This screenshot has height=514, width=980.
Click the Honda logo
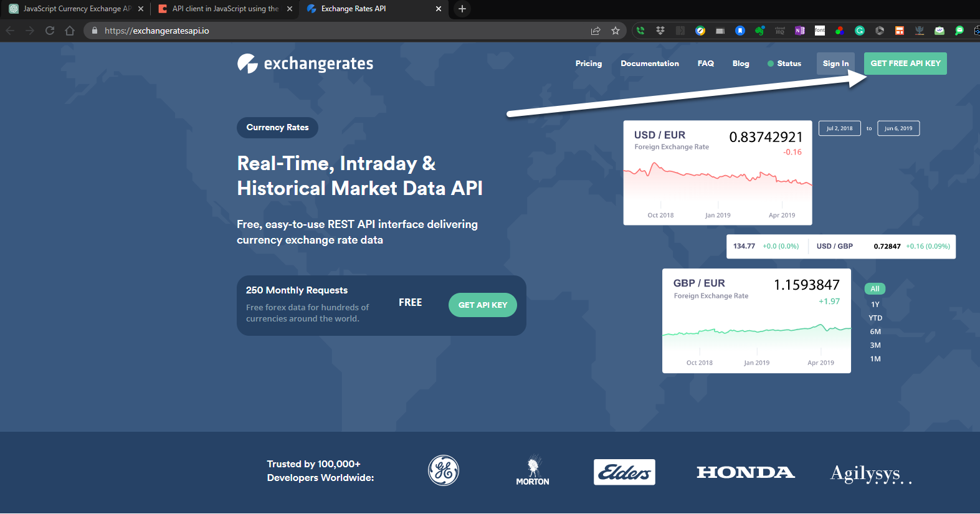pyautogui.click(x=746, y=473)
